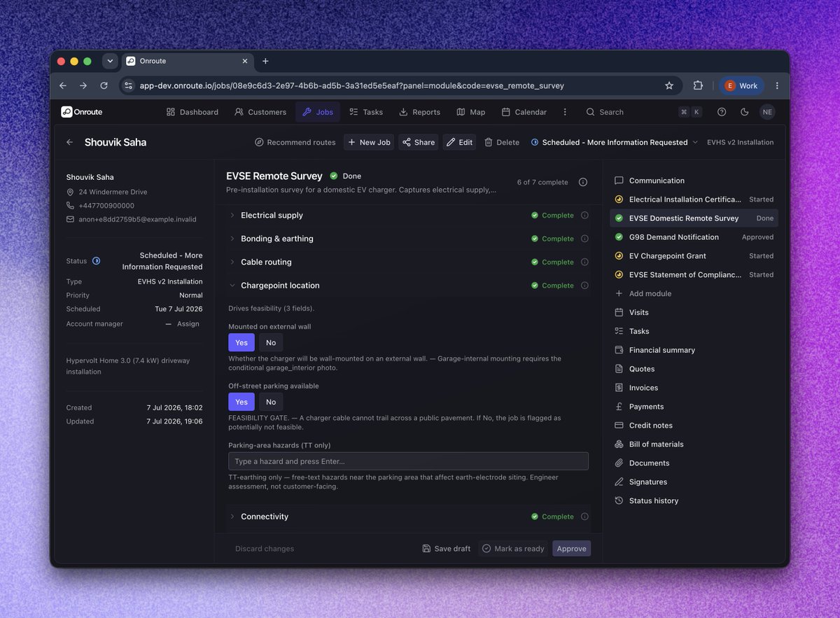Expand the Bonding & earthing section
The width and height of the screenshot is (840, 618).
pos(408,239)
